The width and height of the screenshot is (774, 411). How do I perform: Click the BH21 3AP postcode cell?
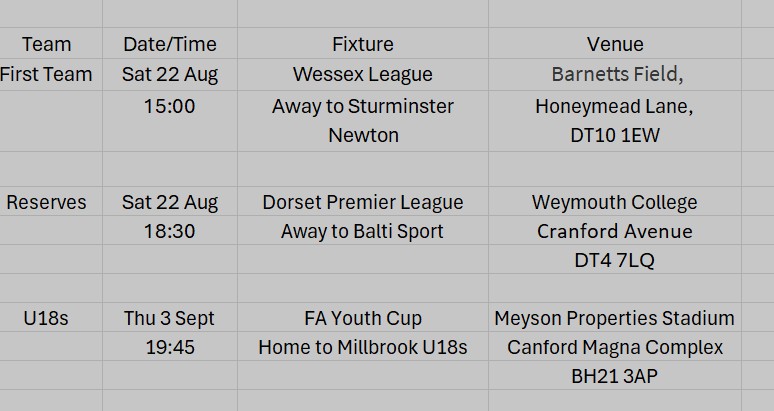pyautogui.click(x=615, y=376)
